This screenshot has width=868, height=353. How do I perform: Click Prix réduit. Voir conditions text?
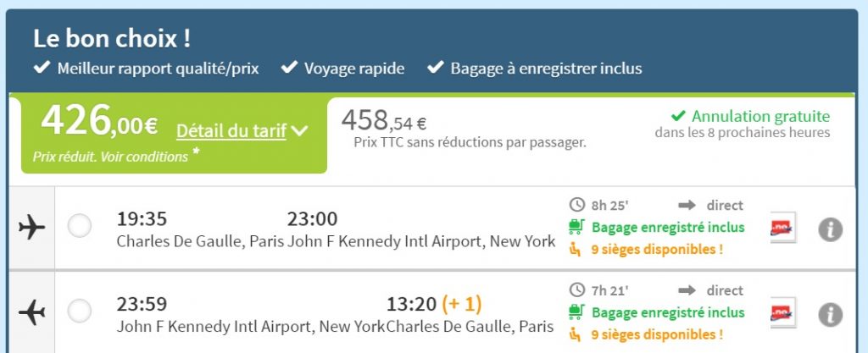pos(110,157)
